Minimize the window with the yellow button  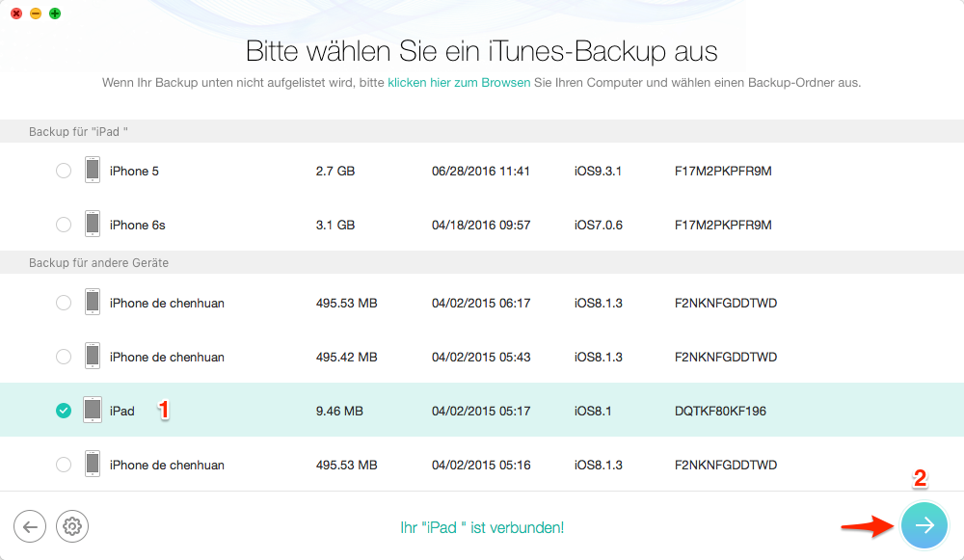coord(36,13)
